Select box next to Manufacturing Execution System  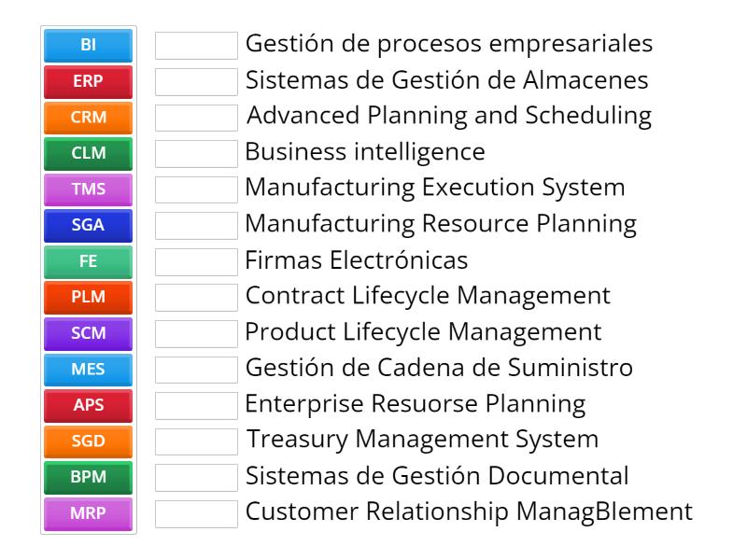(196, 189)
